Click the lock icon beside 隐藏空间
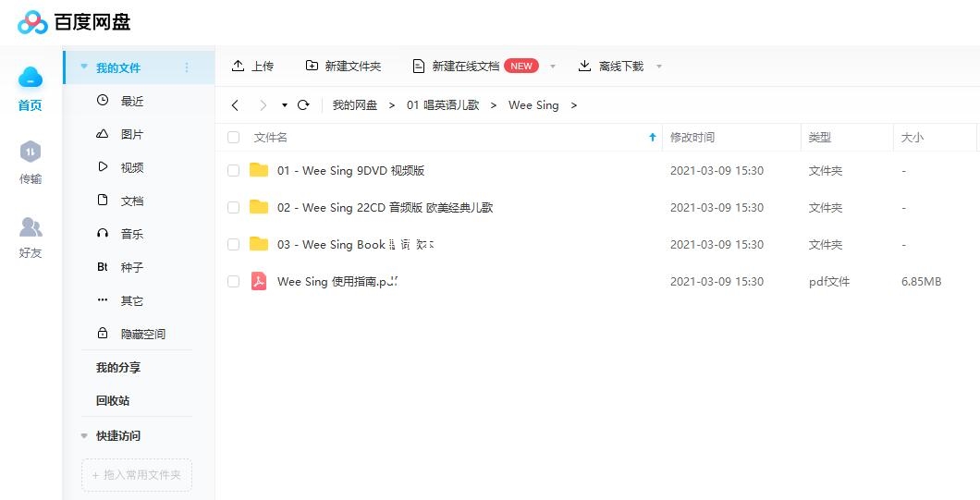 pyautogui.click(x=103, y=333)
